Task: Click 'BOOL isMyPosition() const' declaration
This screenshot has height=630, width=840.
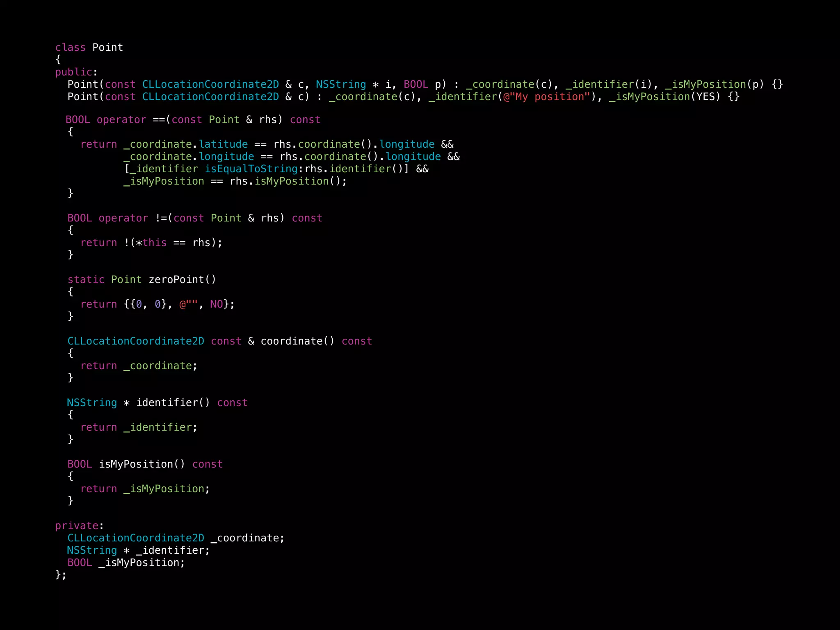Action: click(145, 464)
